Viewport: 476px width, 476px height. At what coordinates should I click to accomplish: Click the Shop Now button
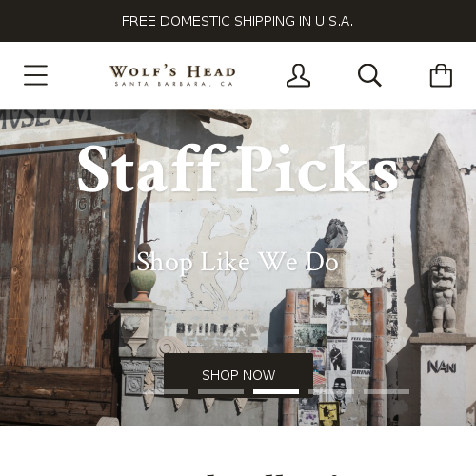[238, 375]
